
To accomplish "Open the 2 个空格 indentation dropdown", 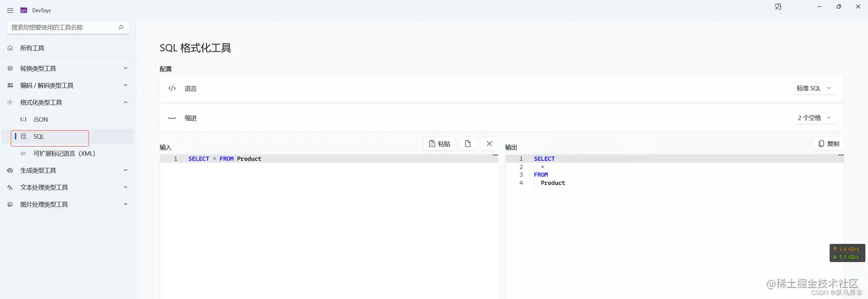I will 815,118.
